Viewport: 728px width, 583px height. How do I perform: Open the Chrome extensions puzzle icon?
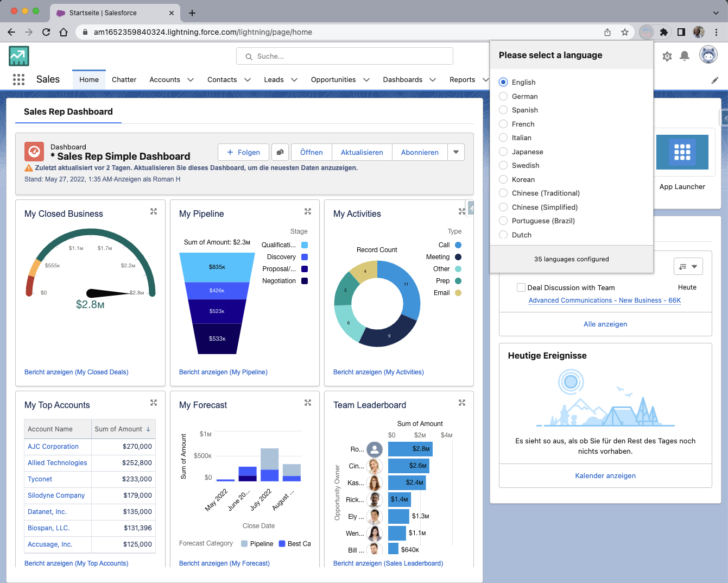click(x=663, y=32)
